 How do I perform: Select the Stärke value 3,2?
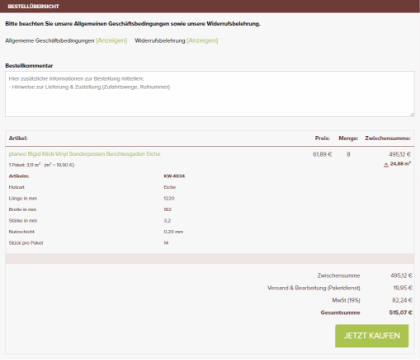point(167,221)
